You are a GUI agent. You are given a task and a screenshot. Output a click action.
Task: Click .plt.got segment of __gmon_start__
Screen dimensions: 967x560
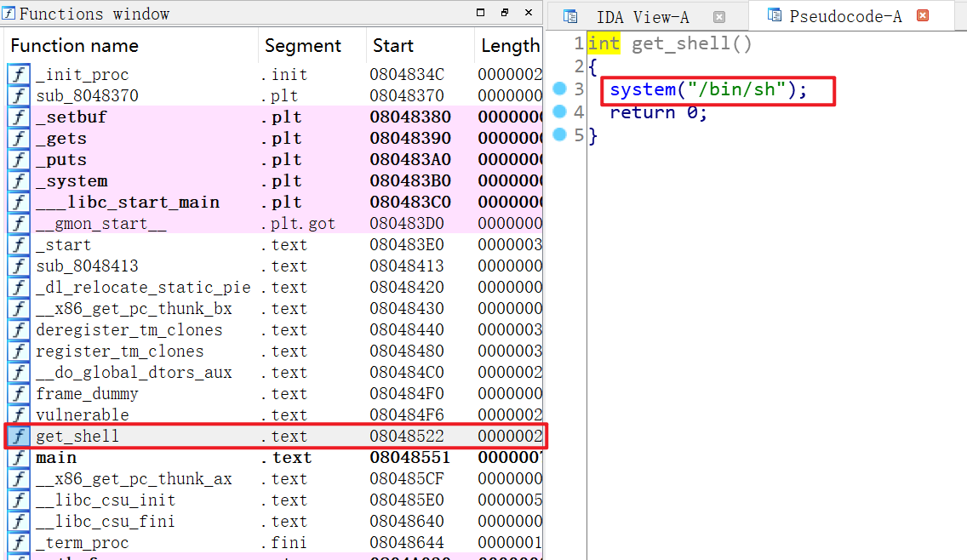(x=298, y=224)
